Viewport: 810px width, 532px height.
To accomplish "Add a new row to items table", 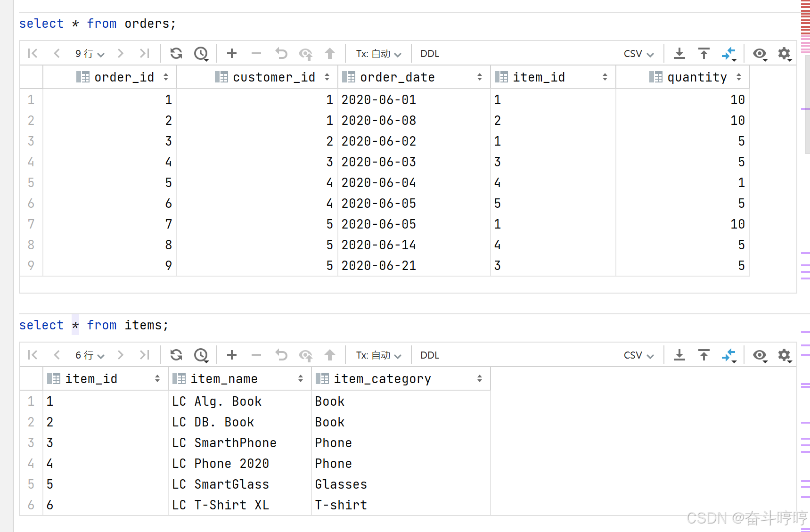I will coord(232,355).
